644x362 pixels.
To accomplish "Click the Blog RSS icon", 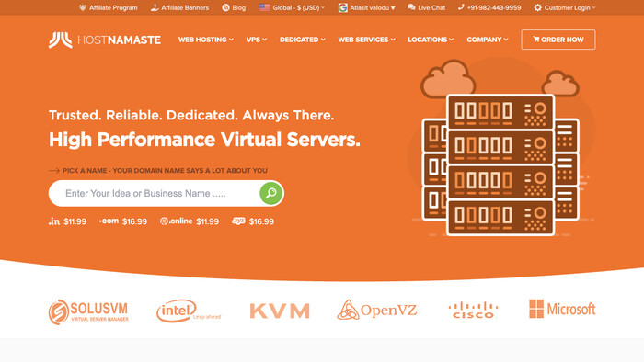I will [225, 7].
